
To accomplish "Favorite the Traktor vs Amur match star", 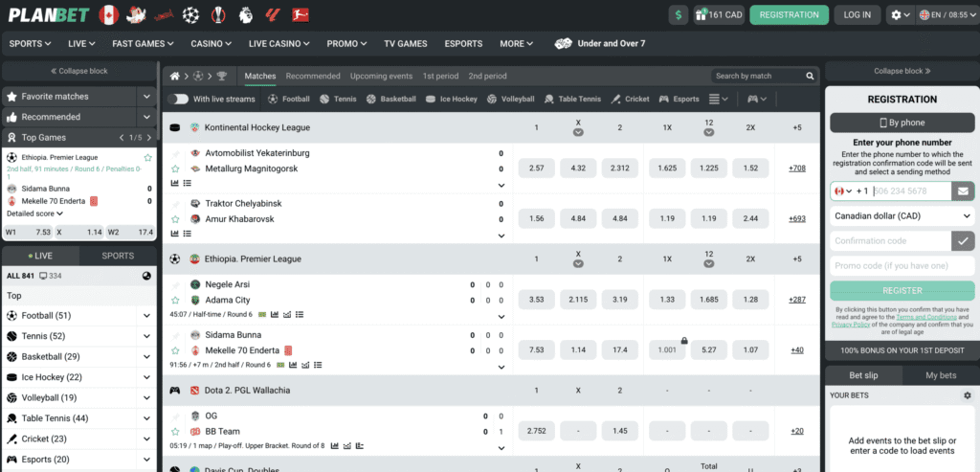I will click(175, 219).
